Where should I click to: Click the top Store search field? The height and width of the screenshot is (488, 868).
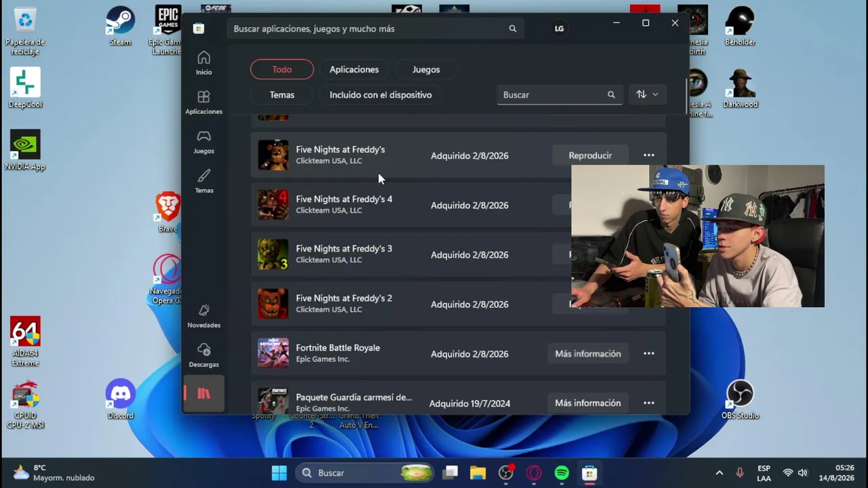point(375,28)
